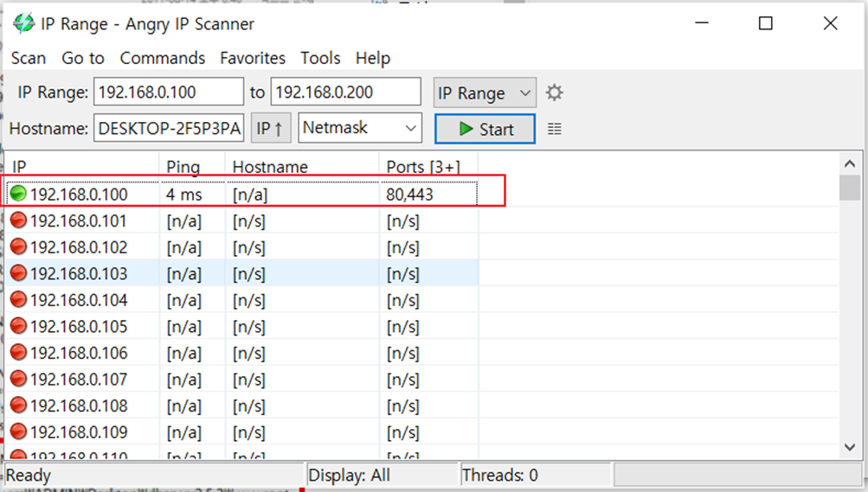
Task: Sort by the Ping column header
Action: 192,166
